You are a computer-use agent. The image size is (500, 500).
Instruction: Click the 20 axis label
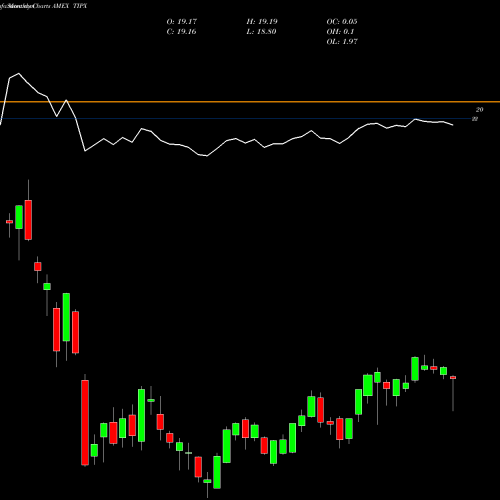(479, 110)
